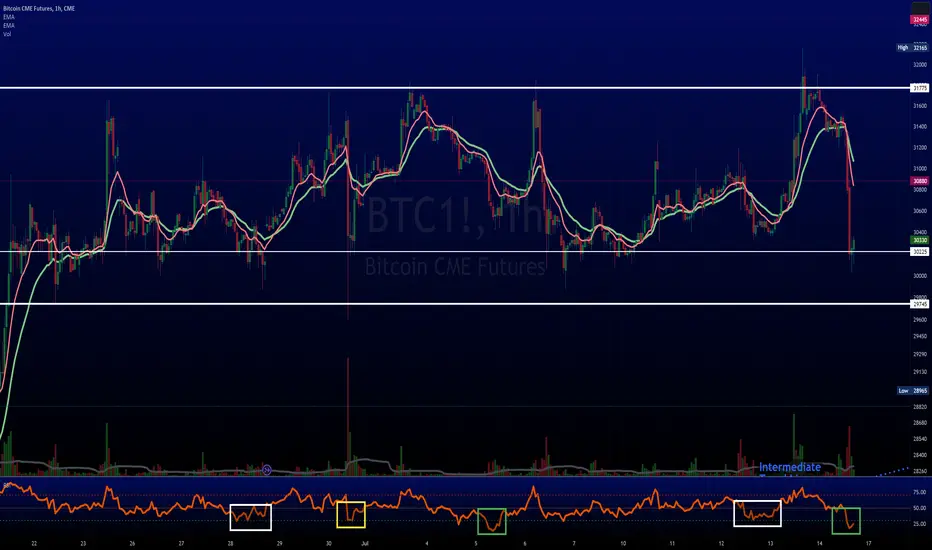Click date 26 on the time axis
The height and width of the screenshot is (550, 932).
[x=132, y=543]
